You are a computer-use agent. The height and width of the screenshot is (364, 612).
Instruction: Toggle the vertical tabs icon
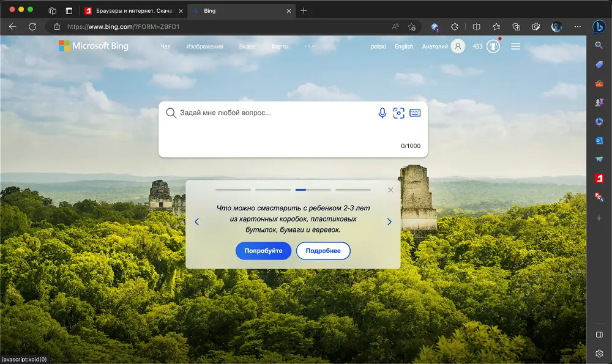(x=69, y=11)
